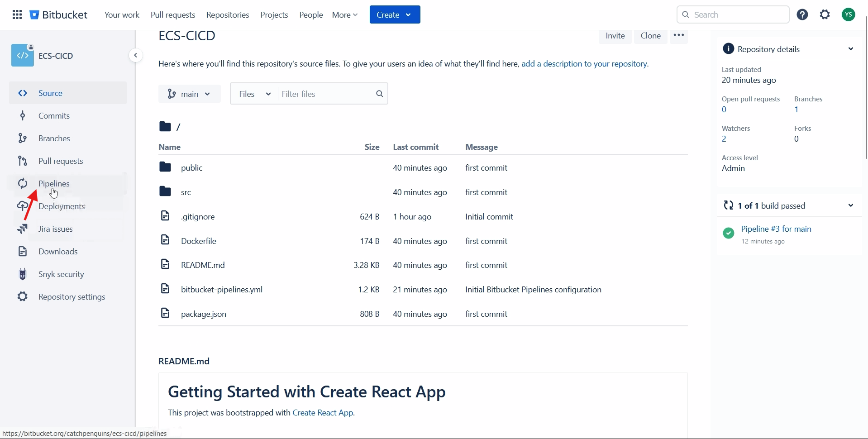Open the src folder name
This screenshot has width=868, height=439.
[x=186, y=192]
